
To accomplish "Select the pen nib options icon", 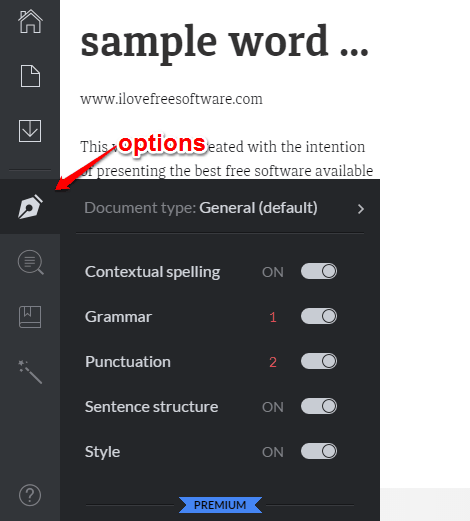I will (30, 207).
